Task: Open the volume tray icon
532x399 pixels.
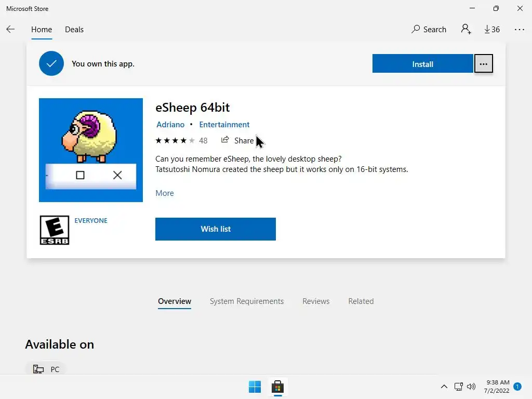Action: coord(471,387)
